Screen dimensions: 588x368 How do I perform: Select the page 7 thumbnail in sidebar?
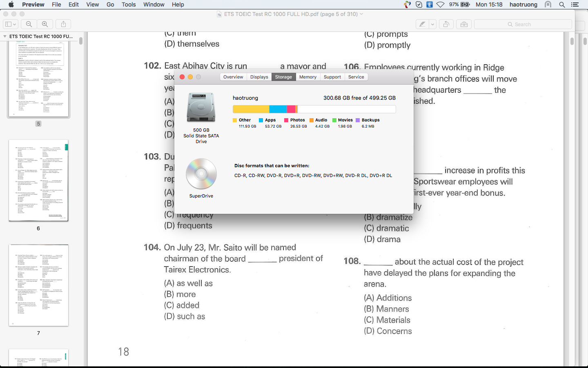coord(38,285)
